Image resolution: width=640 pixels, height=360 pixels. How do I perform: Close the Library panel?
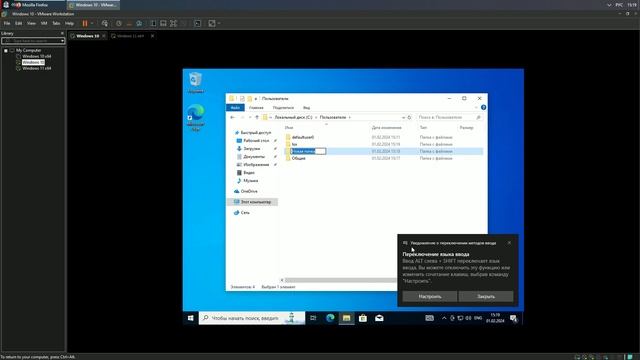(62, 33)
